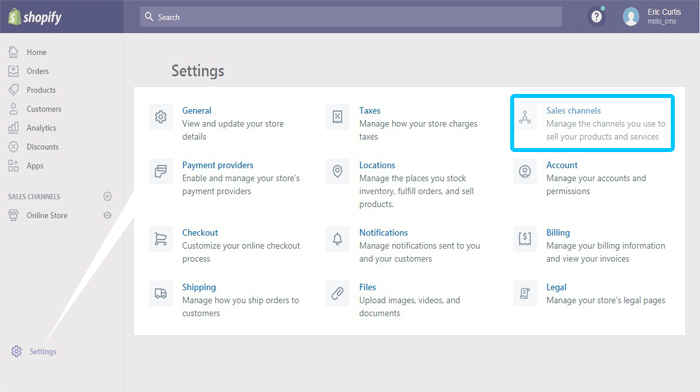Click the Apps grid icon
Screen dimensions: 700x392
tap(13, 166)
